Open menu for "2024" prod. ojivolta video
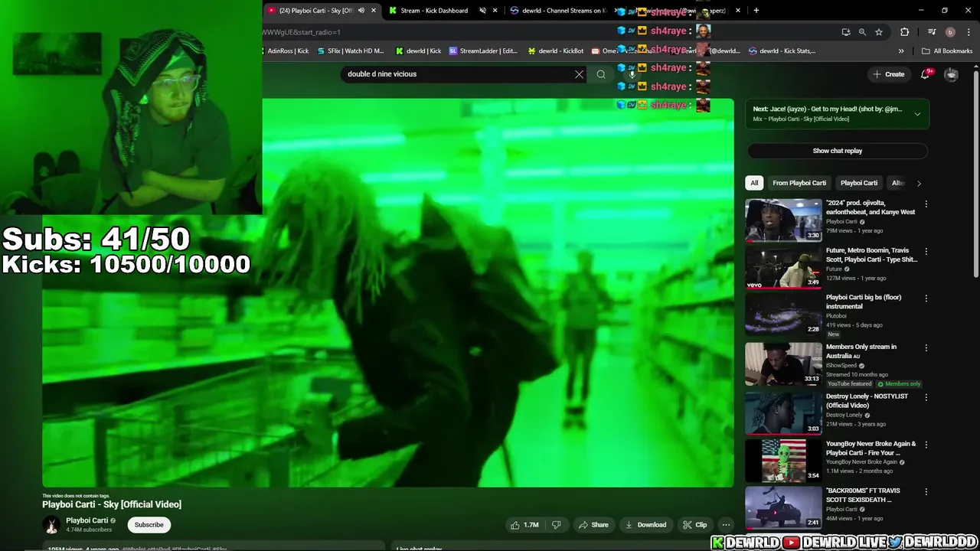Image resolution: width=980 pixels, height=551 pixels. [926, 204]
